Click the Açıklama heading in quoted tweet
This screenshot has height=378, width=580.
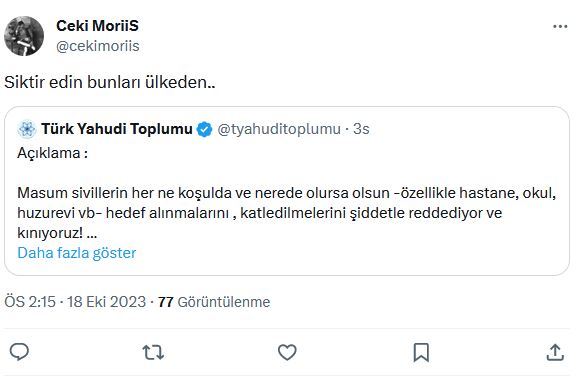[53, 153]
